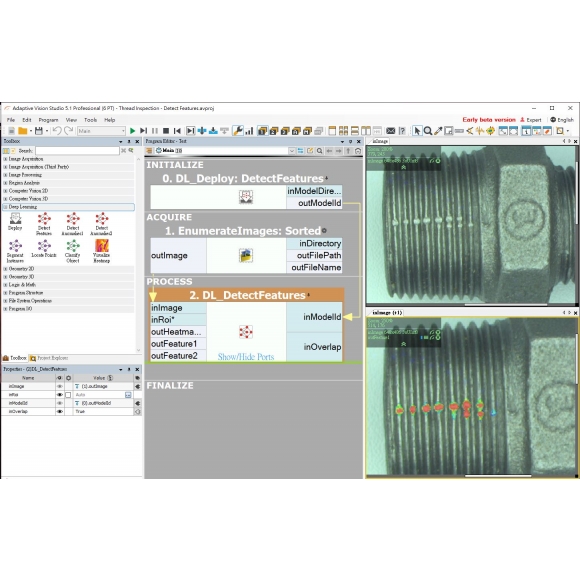580x580 pixels.
Task: Open project with the yellow folder icon
Action: pos(23,131)
